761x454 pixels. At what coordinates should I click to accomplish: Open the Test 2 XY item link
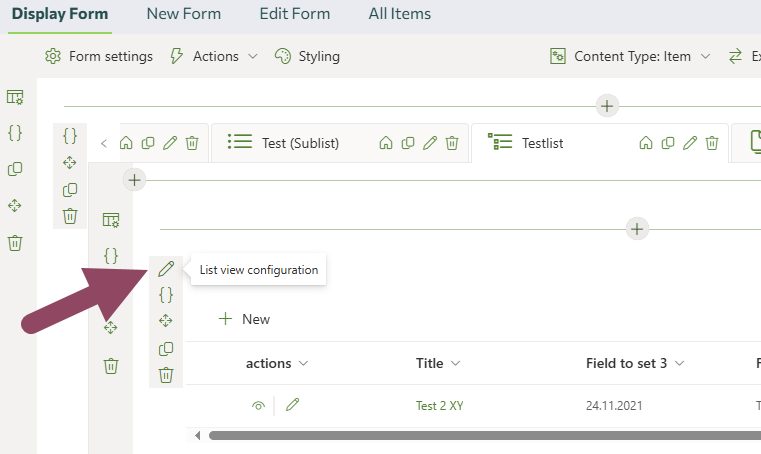tap(439, 405)
